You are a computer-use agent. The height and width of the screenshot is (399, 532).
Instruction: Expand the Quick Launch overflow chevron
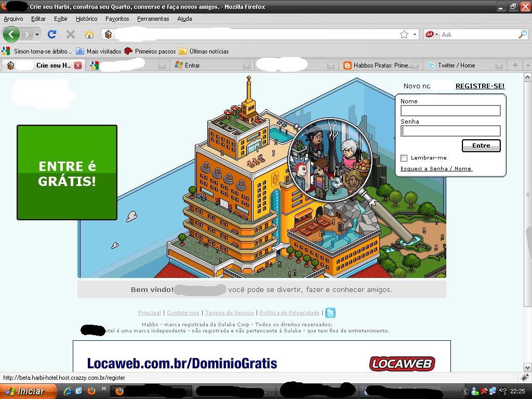(x=103, y=389)
